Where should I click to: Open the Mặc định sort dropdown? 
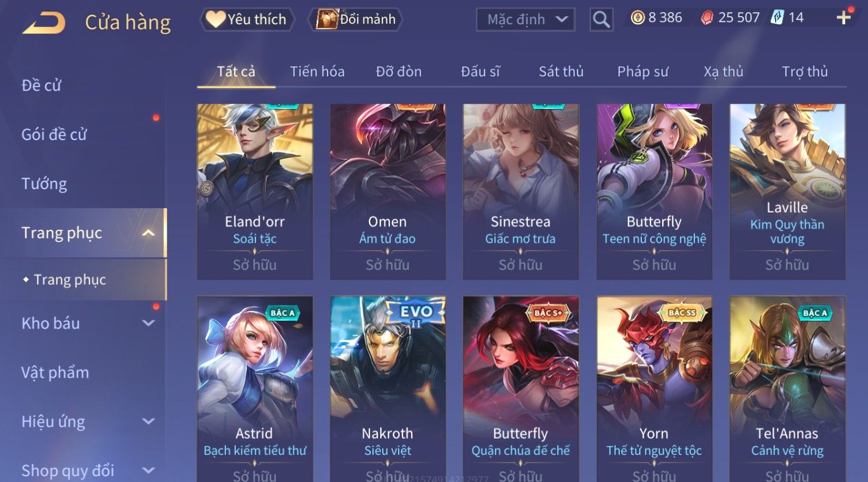coord(525,20)
